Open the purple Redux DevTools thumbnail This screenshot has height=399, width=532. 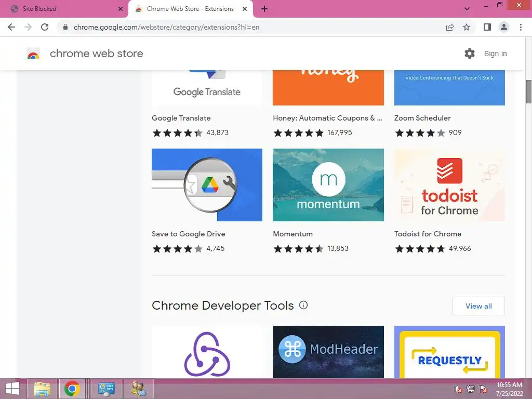pyautogui.click(x=207, y=352)
